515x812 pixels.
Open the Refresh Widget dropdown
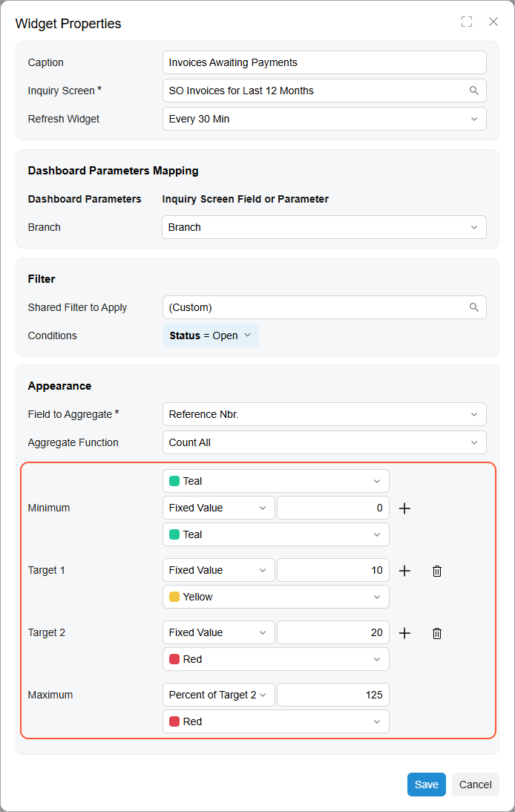tap(324, 119)
